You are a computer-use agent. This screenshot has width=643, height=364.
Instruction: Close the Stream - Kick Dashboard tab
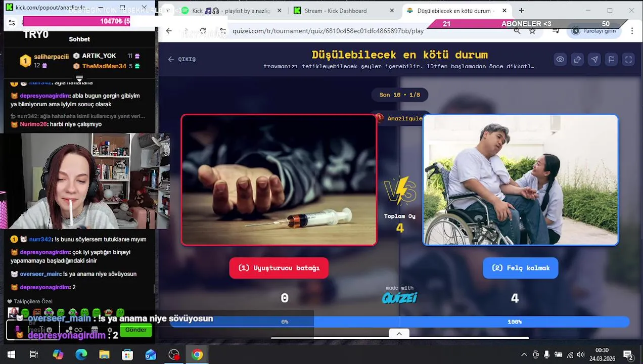tap(392, 11)
